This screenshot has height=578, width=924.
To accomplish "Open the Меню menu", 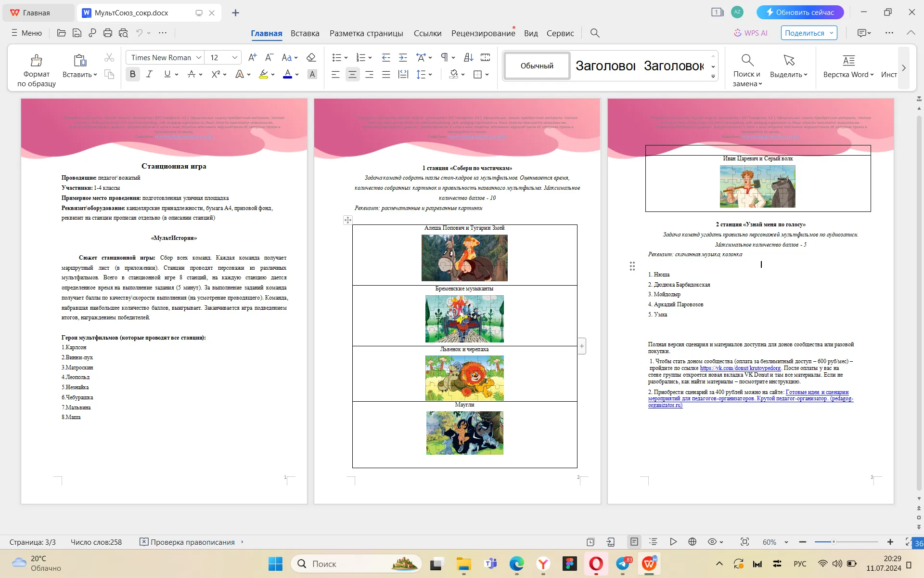I will (x=26, y=33).
